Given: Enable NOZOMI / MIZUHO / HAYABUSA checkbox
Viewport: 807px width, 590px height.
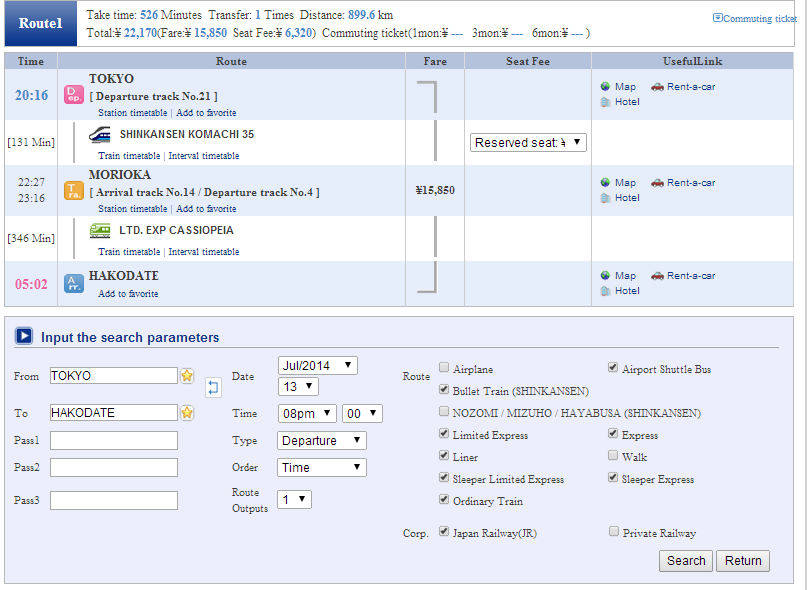Looking at the screenshot, I should (x=444, y=411).
